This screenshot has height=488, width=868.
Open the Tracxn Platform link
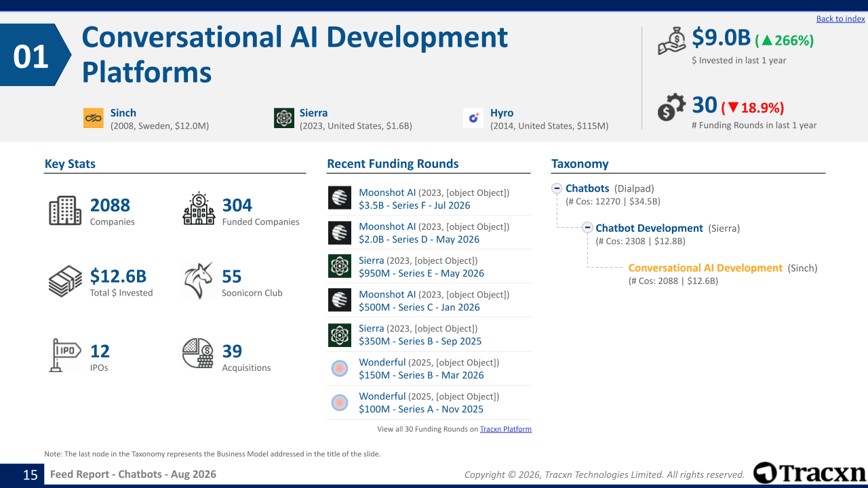506,429
